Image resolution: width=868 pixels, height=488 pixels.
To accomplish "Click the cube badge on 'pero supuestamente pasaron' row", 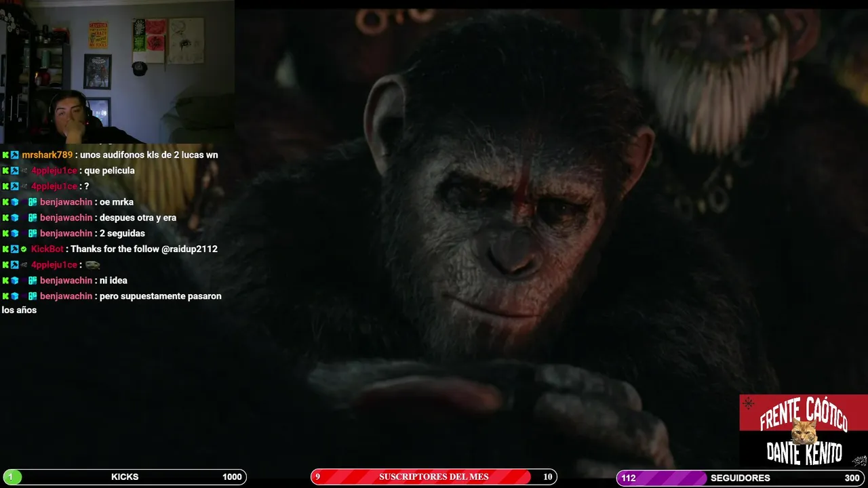I will tap(14, 296).
